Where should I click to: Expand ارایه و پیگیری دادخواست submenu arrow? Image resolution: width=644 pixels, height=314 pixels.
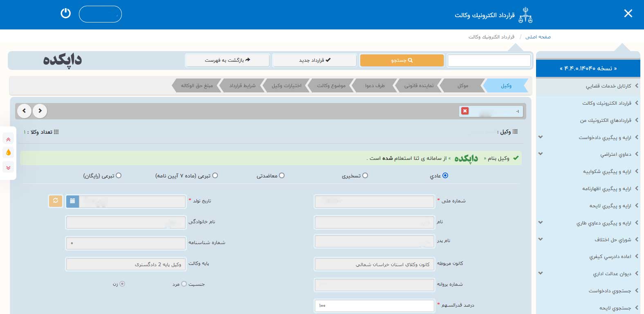541,137
